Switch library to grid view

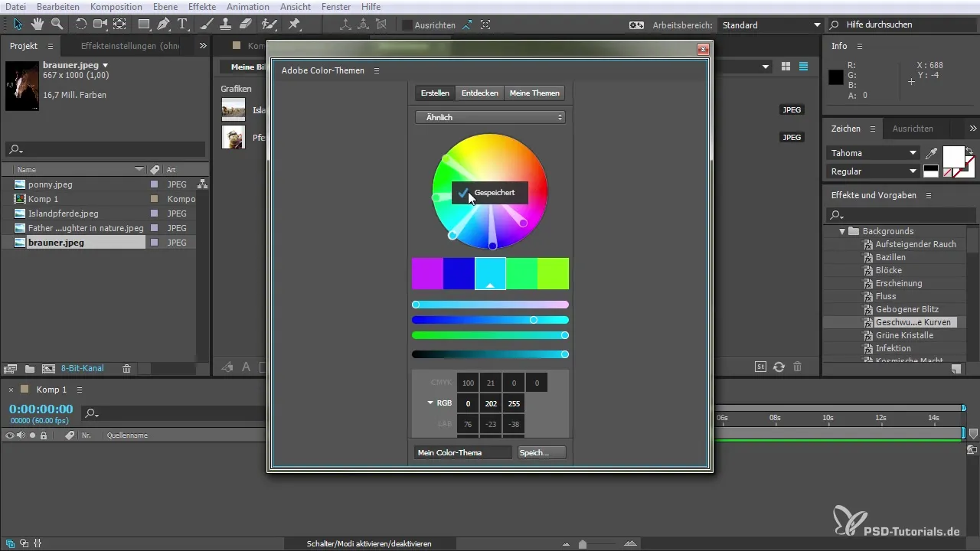tap(786, 67)
